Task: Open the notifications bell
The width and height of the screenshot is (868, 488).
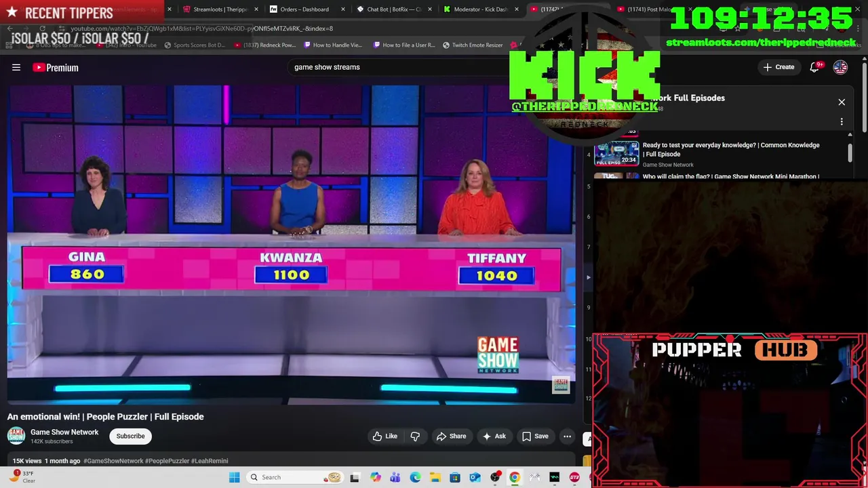Action: (x=815, y=67)
